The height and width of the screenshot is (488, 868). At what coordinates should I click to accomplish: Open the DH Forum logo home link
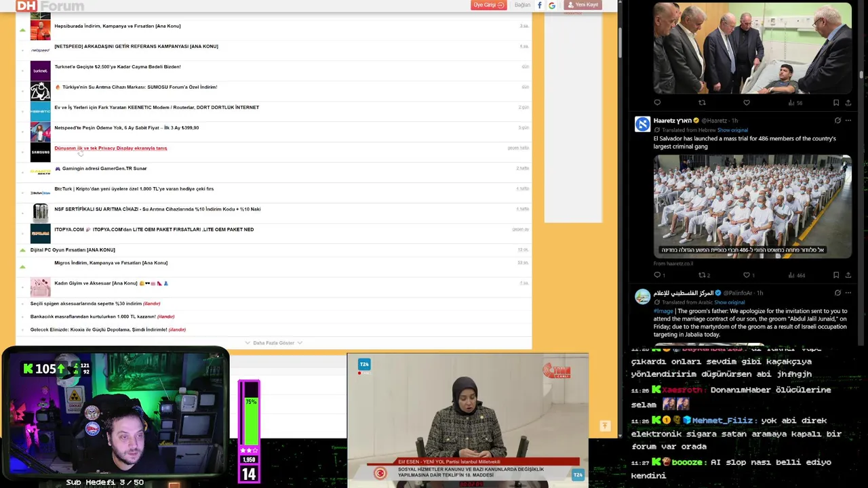click(50, 6)
